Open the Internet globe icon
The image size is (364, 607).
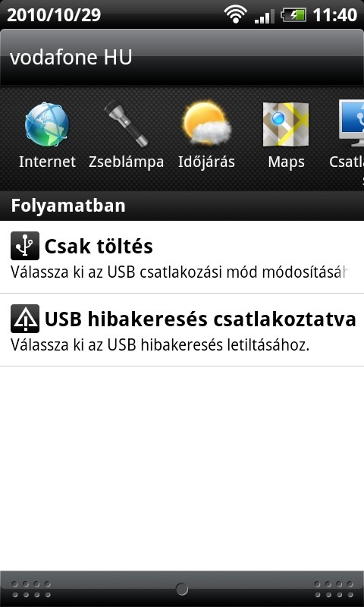[x=47, y=125]
